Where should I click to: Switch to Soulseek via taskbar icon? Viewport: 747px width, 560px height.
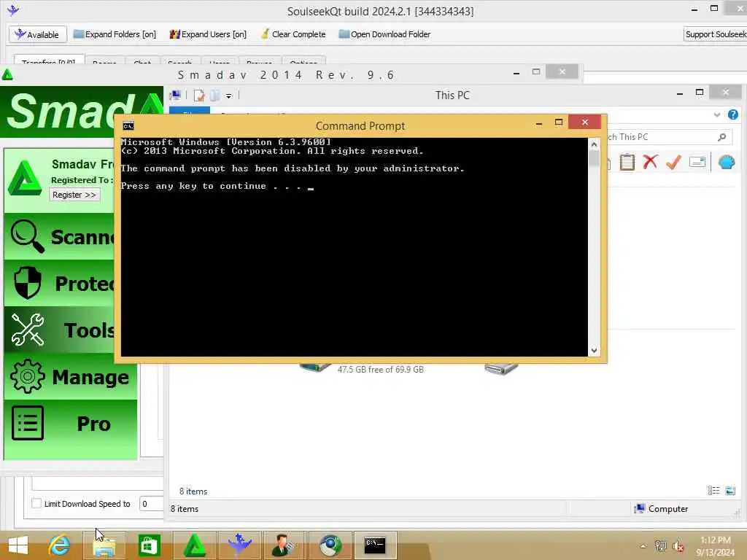click(239, 545)
